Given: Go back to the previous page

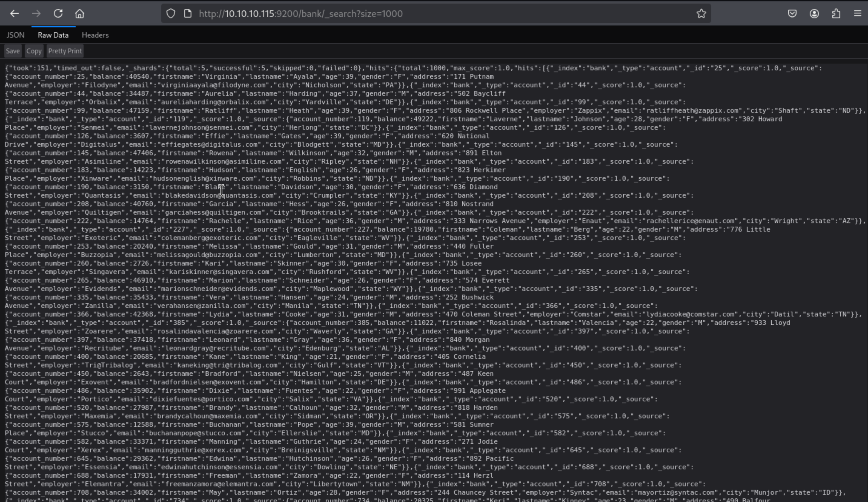Looking at the screenshot, I should pos(15,14).
